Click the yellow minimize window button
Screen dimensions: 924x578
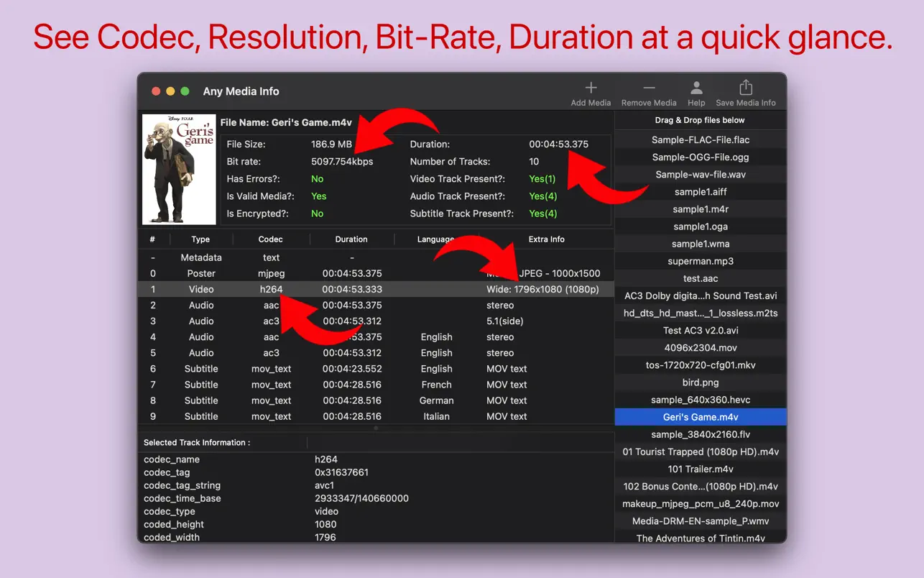(x=170, y=91)
